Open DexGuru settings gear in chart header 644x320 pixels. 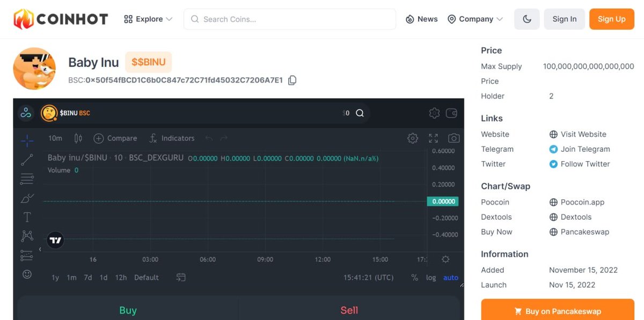[x=434, y=113]
